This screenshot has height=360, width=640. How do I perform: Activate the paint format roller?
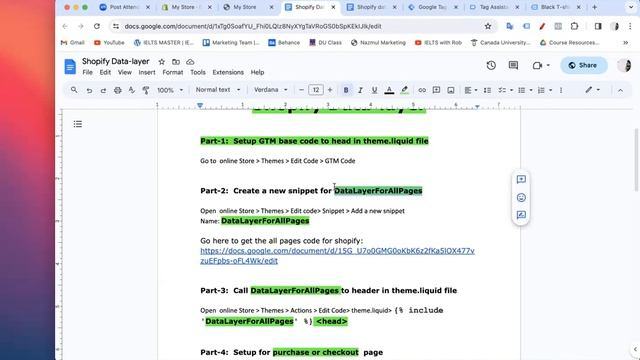146,90
